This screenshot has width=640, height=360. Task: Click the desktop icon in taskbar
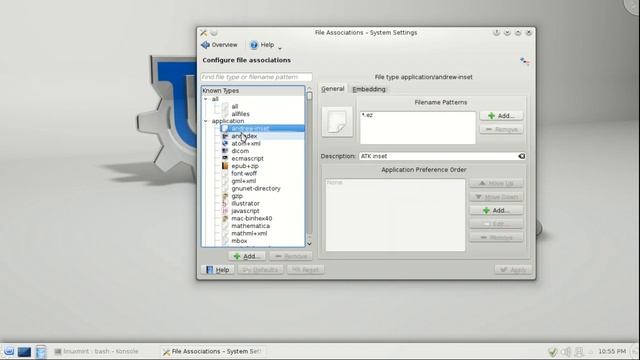point(24,351)
